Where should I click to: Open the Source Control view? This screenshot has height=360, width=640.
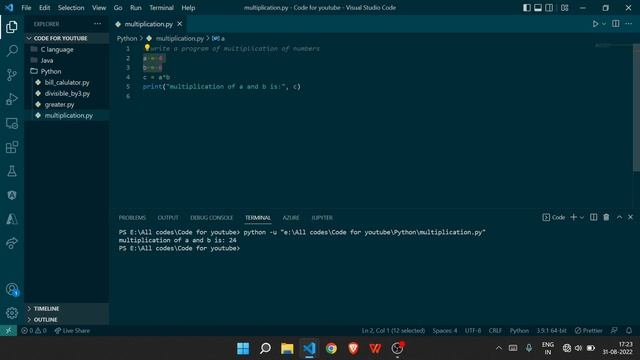pos(12,75)
